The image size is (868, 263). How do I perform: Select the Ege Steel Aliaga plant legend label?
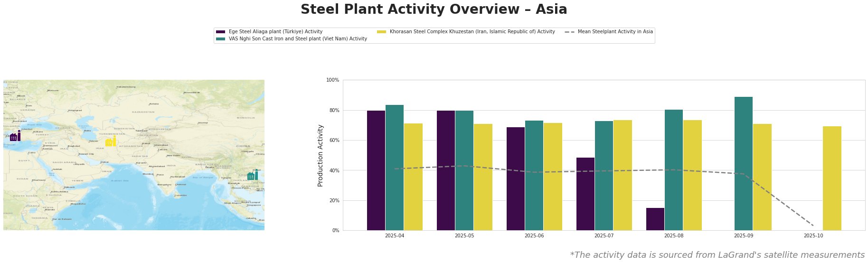tap(275, 32)
